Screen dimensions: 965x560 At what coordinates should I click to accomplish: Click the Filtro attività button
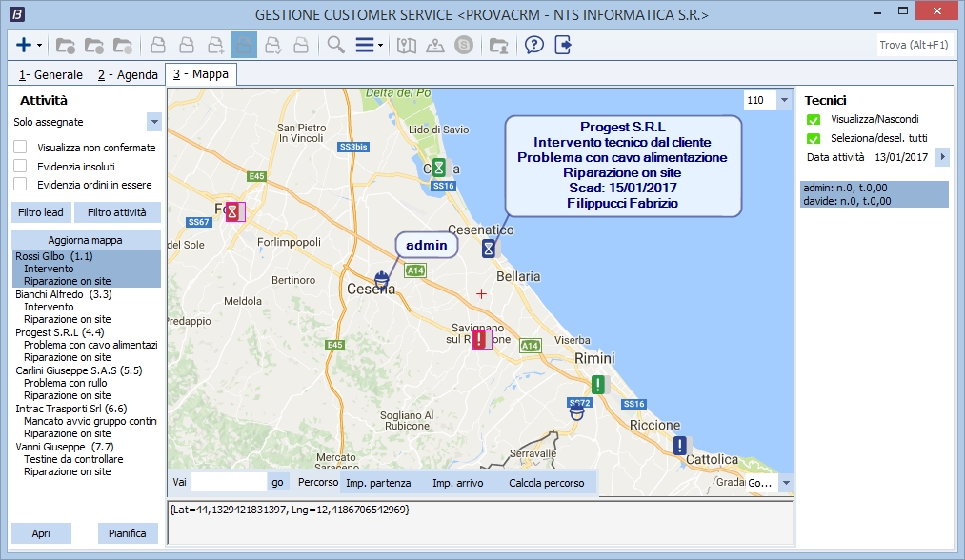[x=117, y=212]
